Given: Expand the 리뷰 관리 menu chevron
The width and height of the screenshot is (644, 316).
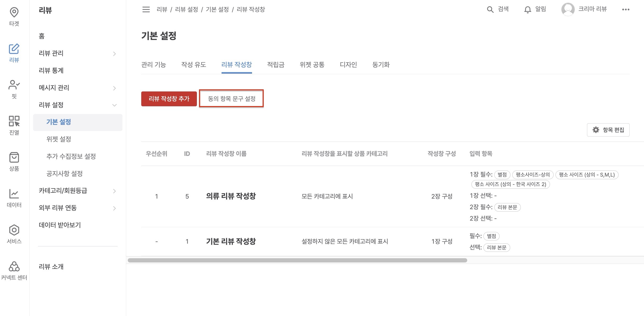Looking at the screenshot, I should coord(114,54).
